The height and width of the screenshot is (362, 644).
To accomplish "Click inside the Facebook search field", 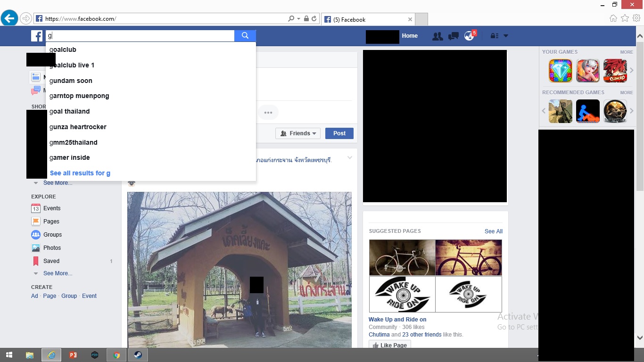I will (140, 36).
